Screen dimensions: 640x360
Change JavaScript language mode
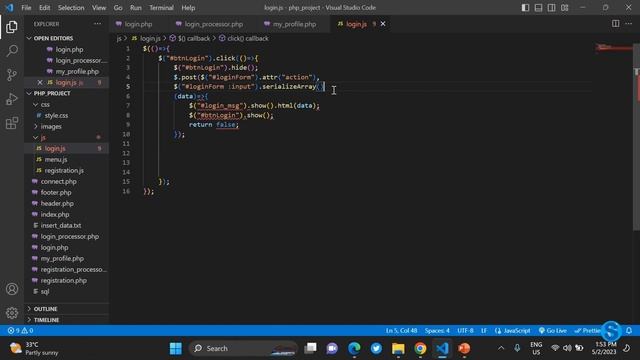[513, 331]
